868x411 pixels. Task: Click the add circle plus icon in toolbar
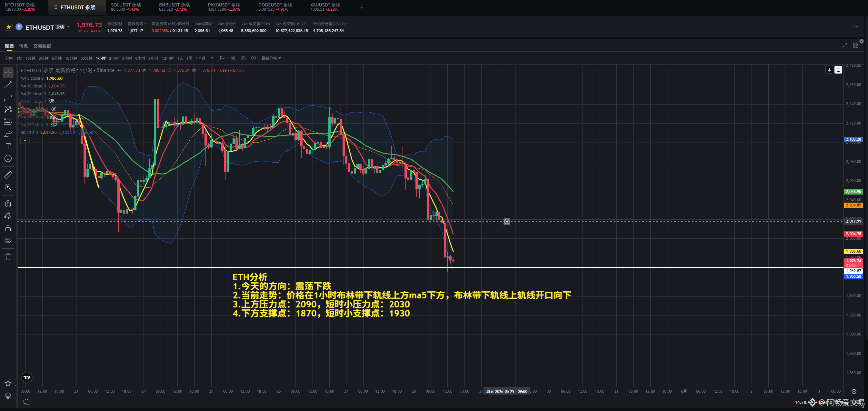point(254,58)
